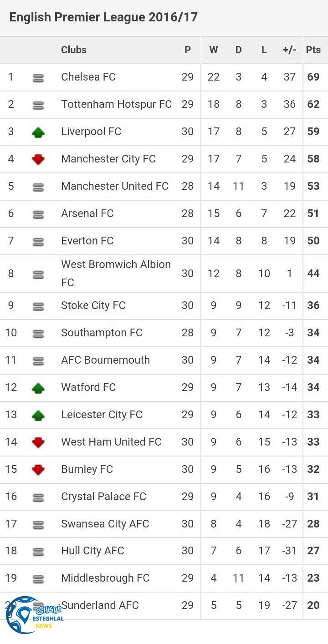Open Crystal Palace FC club link
The image size is (328, 644).
coord(103,496)
